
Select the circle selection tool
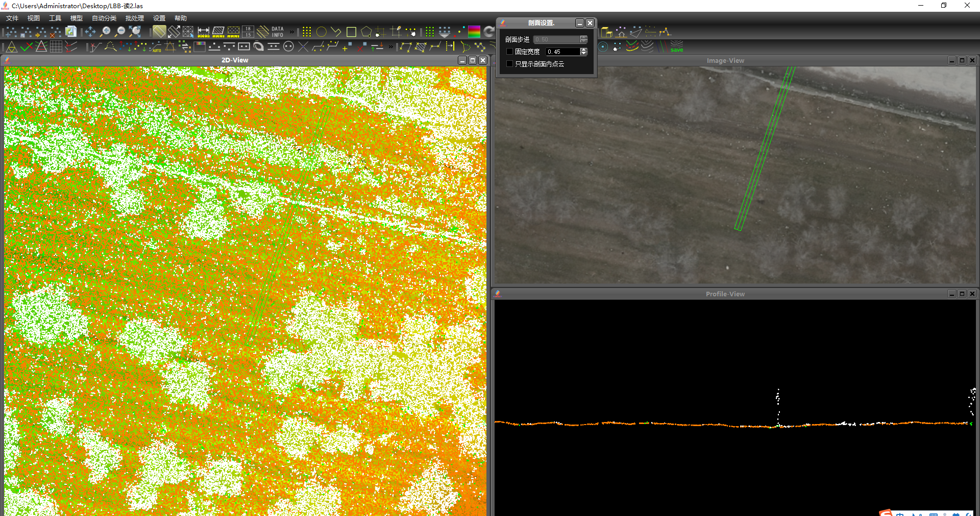[x=322, y=32]
